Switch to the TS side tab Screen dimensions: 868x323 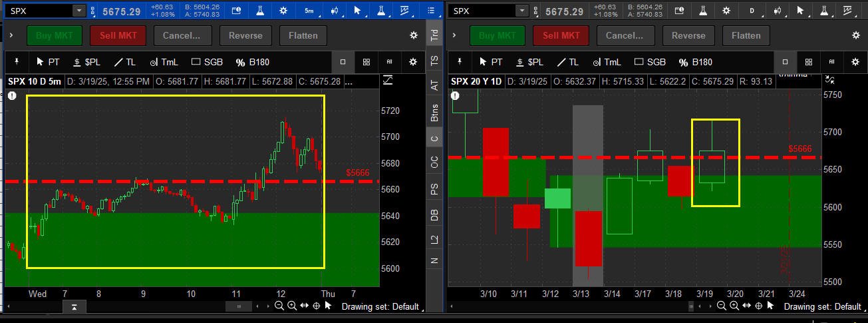point(435,61)
